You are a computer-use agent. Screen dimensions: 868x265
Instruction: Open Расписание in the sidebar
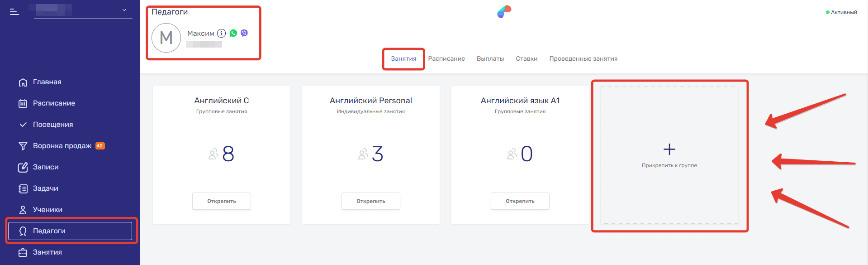click(54, 103)
